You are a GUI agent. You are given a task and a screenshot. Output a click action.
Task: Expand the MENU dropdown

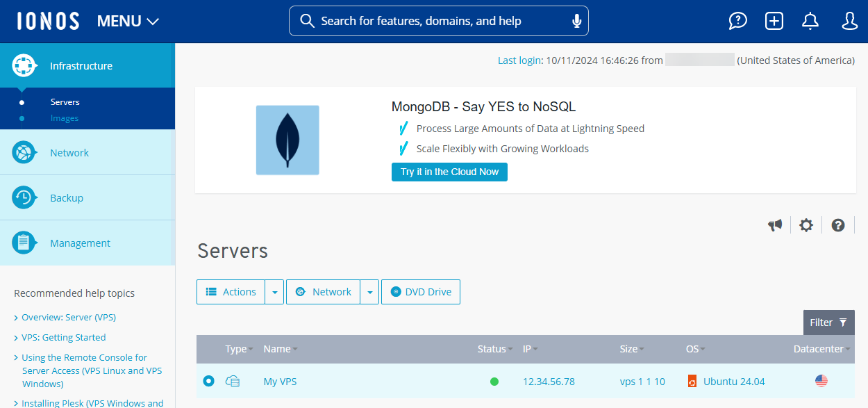(128, 21)
